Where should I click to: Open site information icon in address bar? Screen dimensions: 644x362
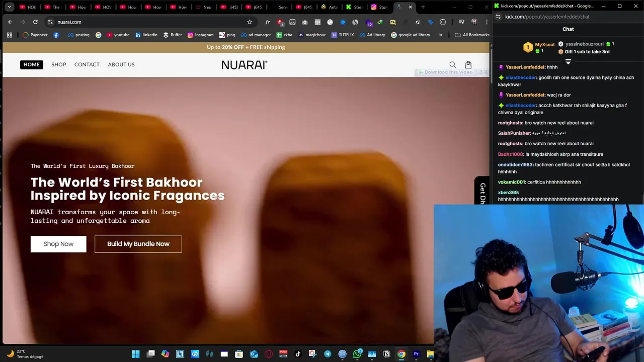[50, 22]
